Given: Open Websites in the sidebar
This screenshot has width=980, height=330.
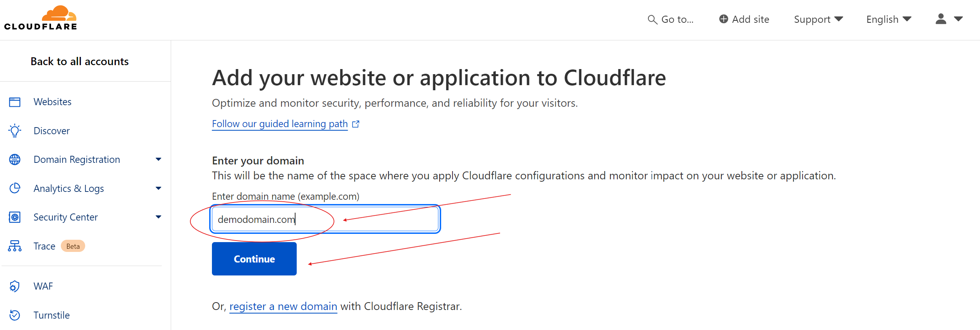Looking at the screenshot, I should 53,102.
